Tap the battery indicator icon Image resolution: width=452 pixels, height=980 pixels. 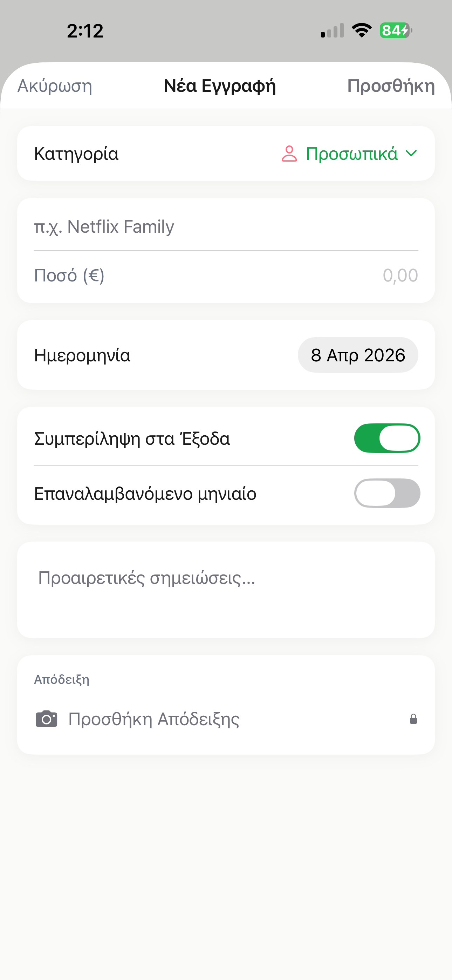tap(395, 30)
